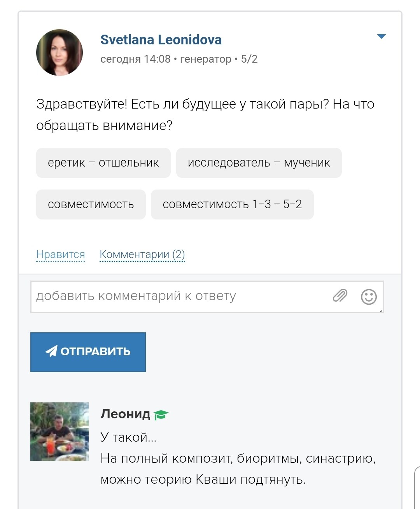Click the совместимость tag
420x509 pixels.
(x=91, y=204)
